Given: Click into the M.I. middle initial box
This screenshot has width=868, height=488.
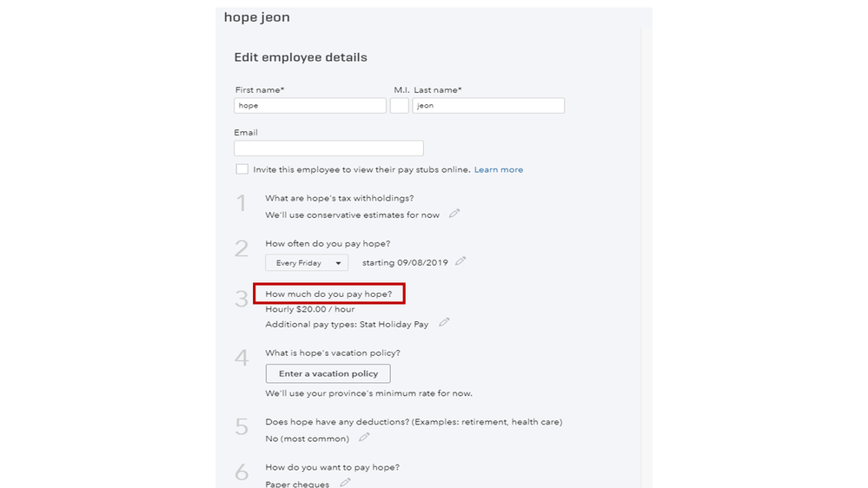Looking at the screenshot, I should tap(399, 106).
